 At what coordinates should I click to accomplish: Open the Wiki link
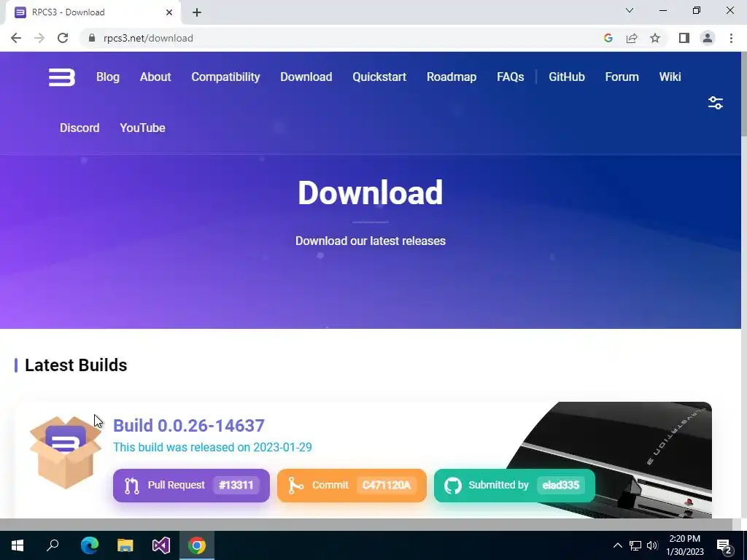coord(670,77)
